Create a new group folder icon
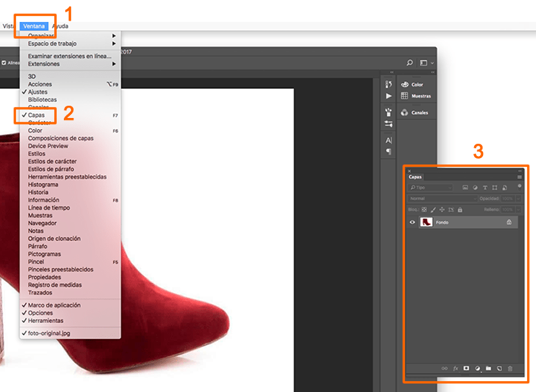This screenshot has width=536, height=392. click(488, 368)
